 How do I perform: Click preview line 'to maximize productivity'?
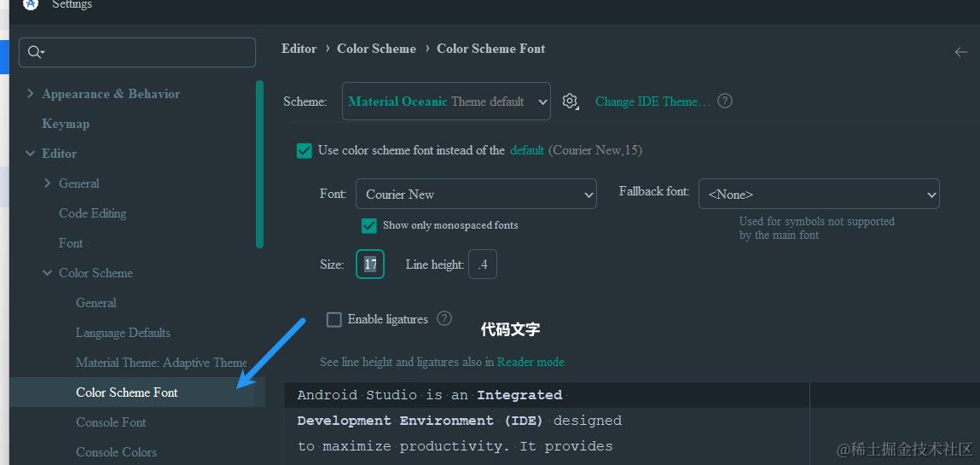(x=455, y=446)
